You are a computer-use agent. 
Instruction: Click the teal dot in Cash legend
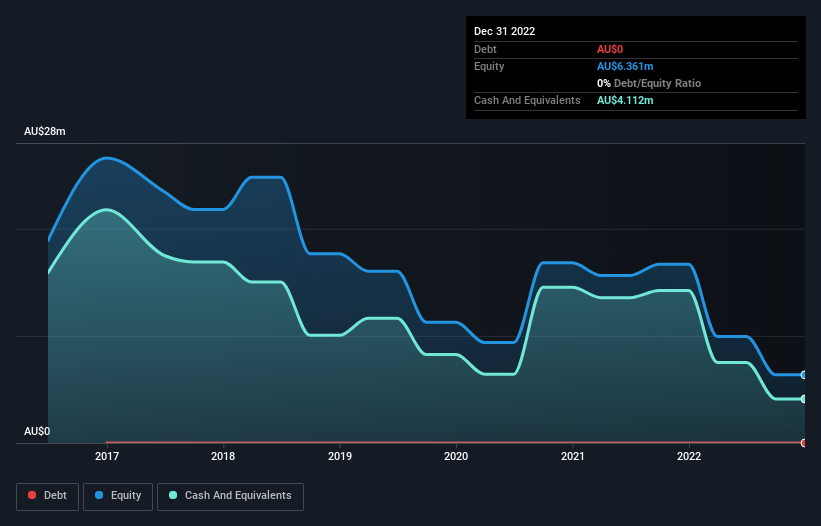click(173, 495)
